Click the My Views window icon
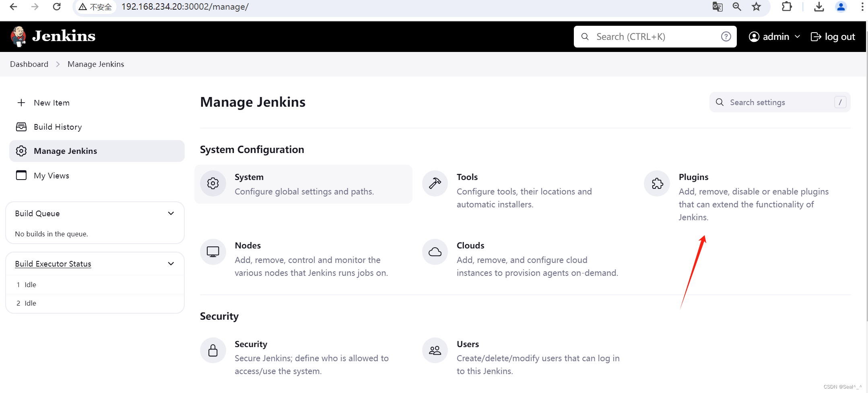 point(21,175)
